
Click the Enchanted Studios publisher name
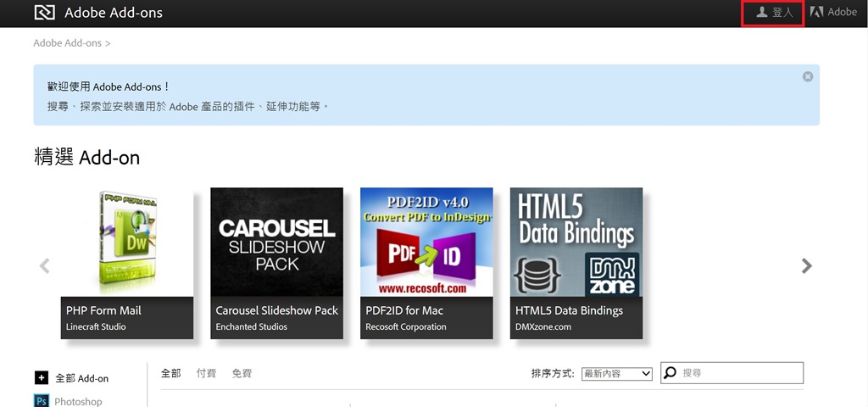pos(251,326)
